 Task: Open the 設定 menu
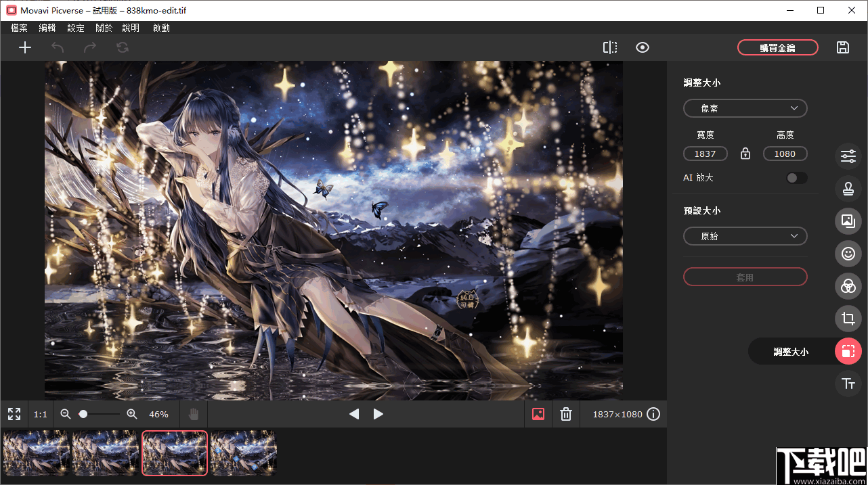coord(76,28)
